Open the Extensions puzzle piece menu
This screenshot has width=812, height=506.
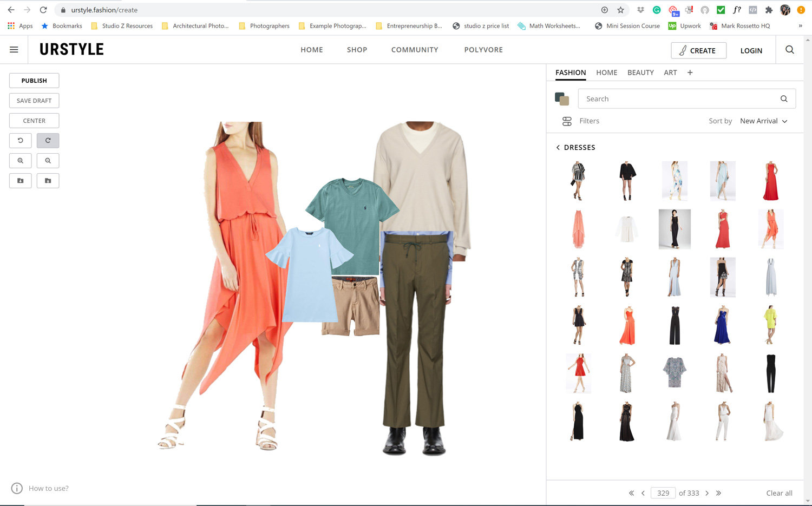(x=769, y=10)
